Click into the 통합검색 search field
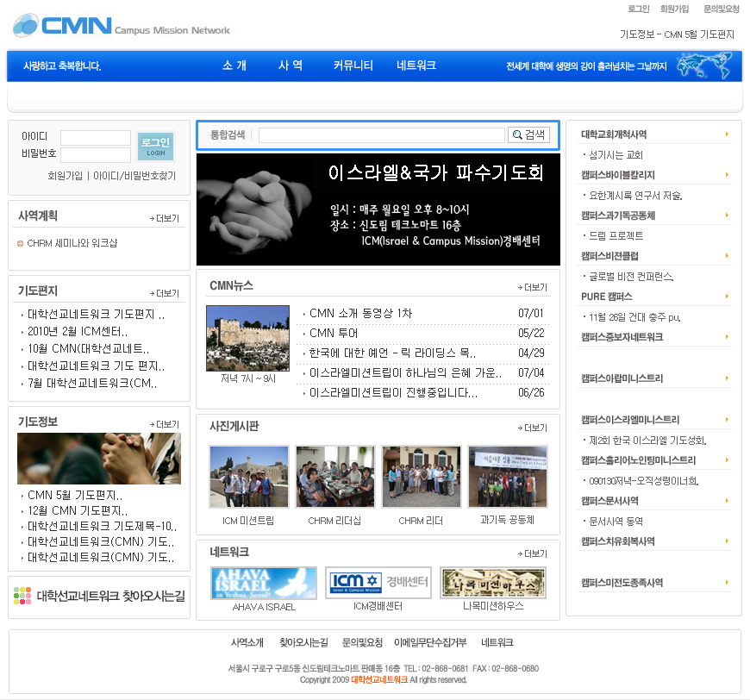Screen dimensions: 750x700 (x=382, y=135)
